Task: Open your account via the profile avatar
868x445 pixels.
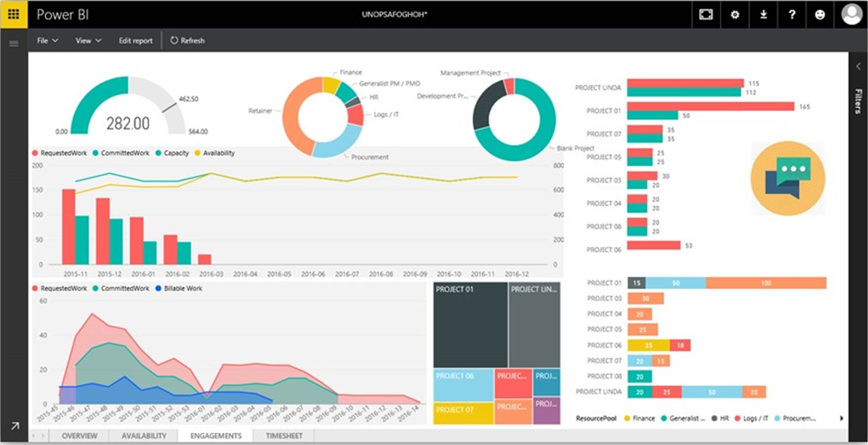Action: point(851,14)
